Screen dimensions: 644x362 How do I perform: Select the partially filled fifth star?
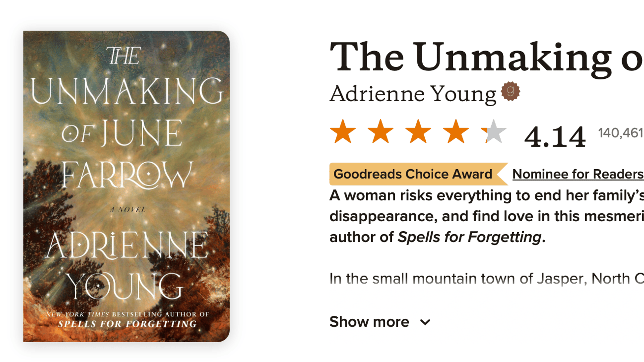[493, 131]
